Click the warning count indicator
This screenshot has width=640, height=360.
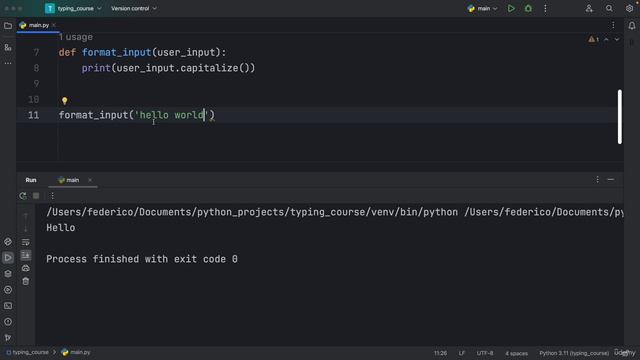593,40
